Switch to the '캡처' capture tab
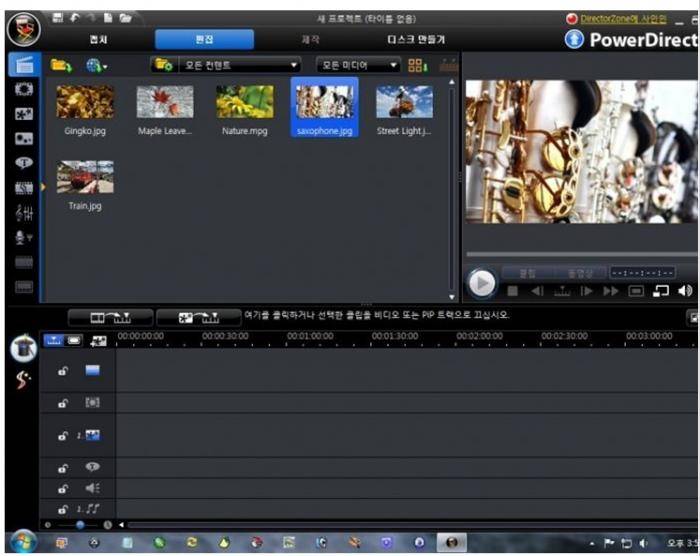The height and width of the screenshot is (556, 700). (98, 40)
